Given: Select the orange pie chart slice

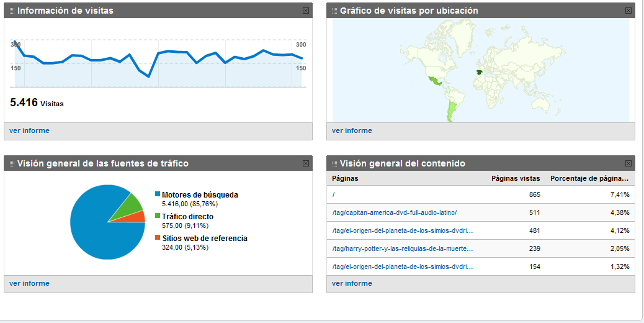Looking at the screenshot, I should click(x=135, y=218).
